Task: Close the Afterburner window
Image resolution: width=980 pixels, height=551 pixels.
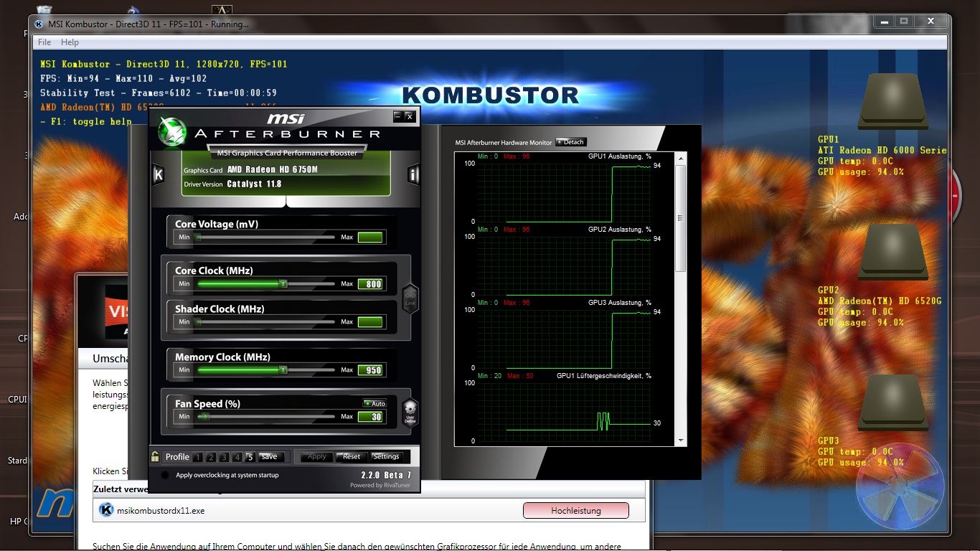Action: click(x=410, y=116)
